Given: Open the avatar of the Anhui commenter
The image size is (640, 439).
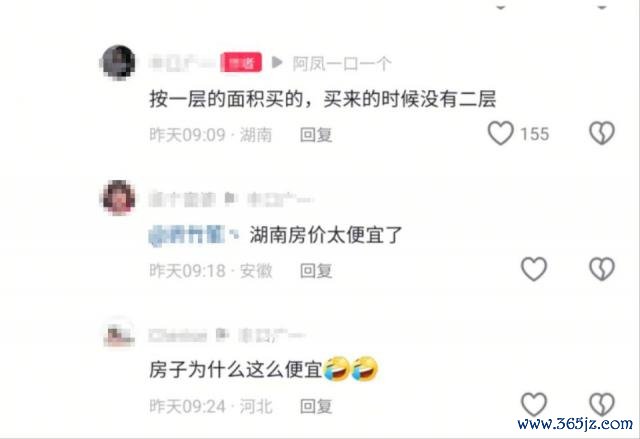Looking at the screenshot, I should (x=119, y=197).
